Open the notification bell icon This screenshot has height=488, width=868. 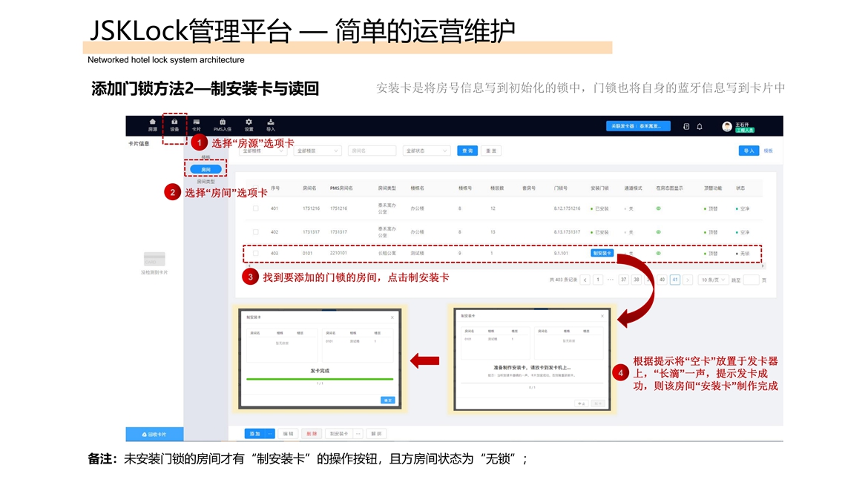(699, 127)
